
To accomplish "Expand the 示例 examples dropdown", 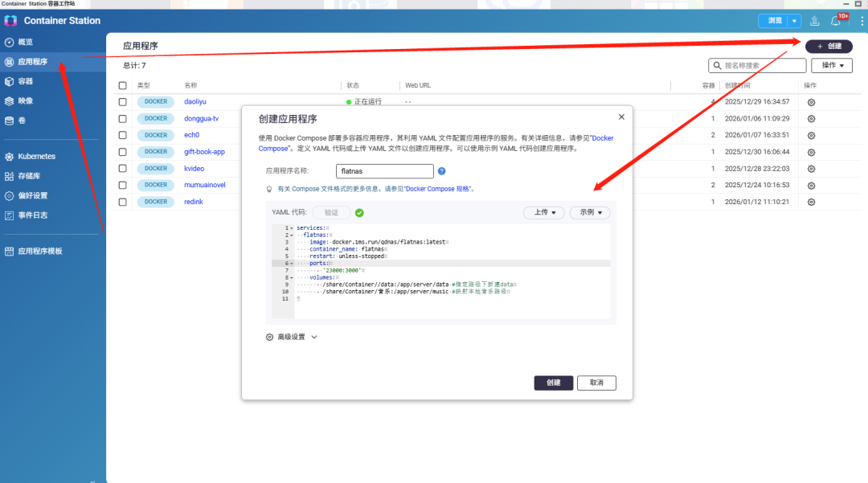I will pos(590,213).
